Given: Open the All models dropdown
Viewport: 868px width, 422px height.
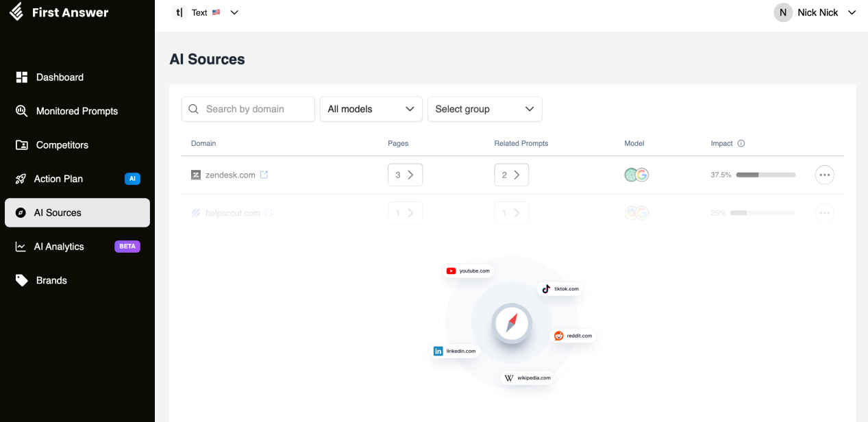Looking at the screenshot, I should click(371, 109).
